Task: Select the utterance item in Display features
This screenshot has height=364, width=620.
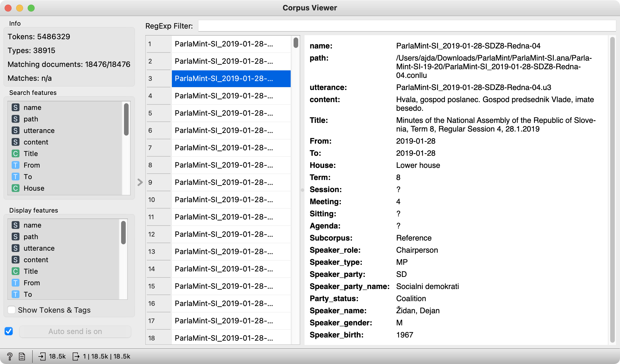Action: click(x=39, y=248)
